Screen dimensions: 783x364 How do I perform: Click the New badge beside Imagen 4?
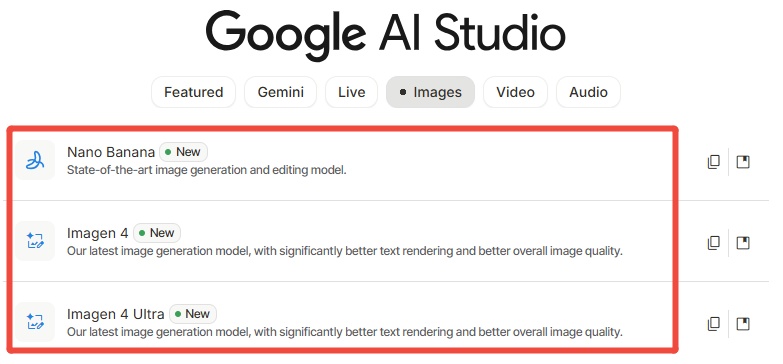point(157,233)
